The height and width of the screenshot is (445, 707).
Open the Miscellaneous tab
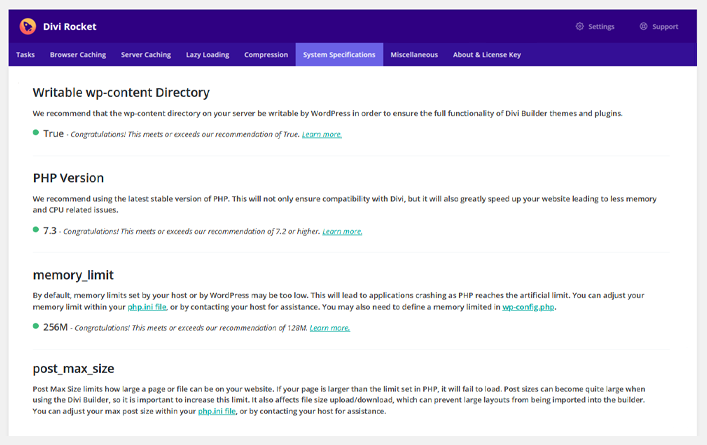pyautogui.click(x=414, y=55)
